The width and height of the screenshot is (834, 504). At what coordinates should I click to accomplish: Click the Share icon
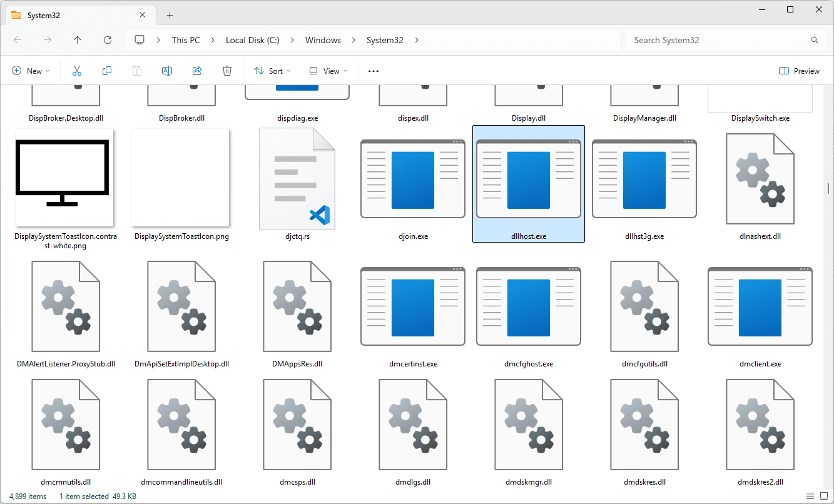pyautogui.click(x=197, y=71)
